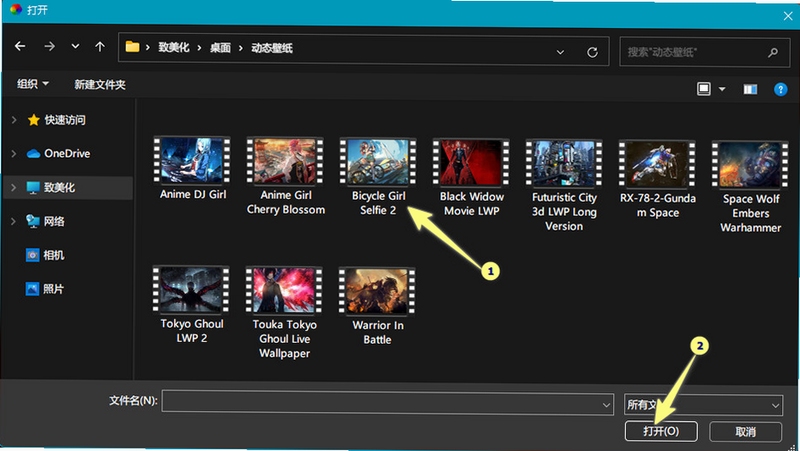
Task: Select 桌面 in the address path
Action: (220, 48)
